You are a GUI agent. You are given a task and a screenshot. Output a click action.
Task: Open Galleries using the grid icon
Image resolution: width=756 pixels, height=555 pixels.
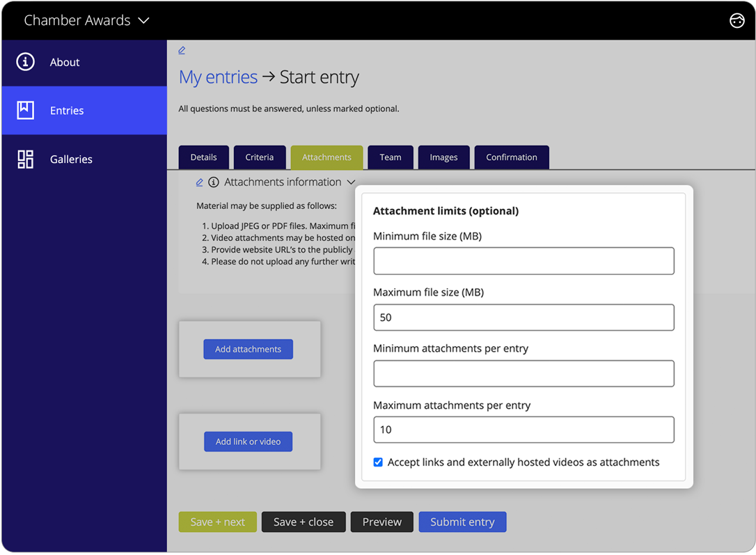[25, 159]
